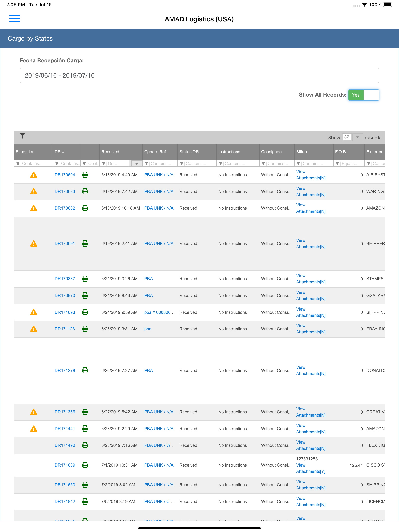Click the DR # Contains filter field
The width and height of the screenshot is (399, 532).
66,164
